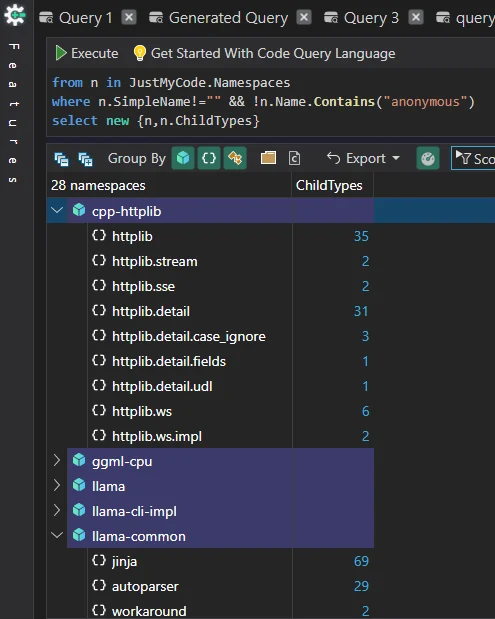The height and width of the screenshot is (619, 495).
Task: Open the 29 child types for autoparser
Action: click(361, 586)
